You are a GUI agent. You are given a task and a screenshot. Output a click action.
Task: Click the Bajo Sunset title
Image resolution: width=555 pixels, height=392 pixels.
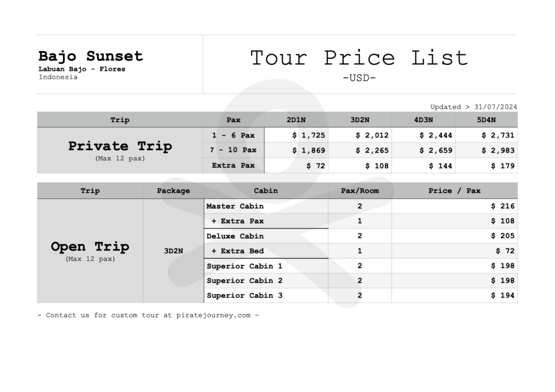(x=91, y=56)
